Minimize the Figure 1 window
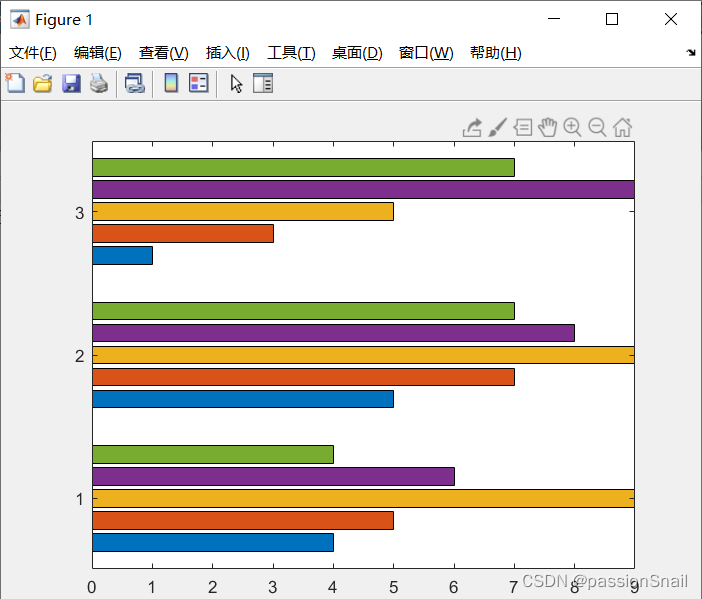 point(554,19)
